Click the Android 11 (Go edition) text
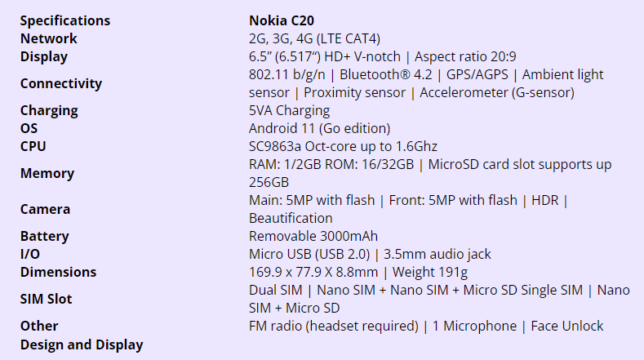Screen dimensions: 644x360 pyautogui.click(x=319, y=128)
